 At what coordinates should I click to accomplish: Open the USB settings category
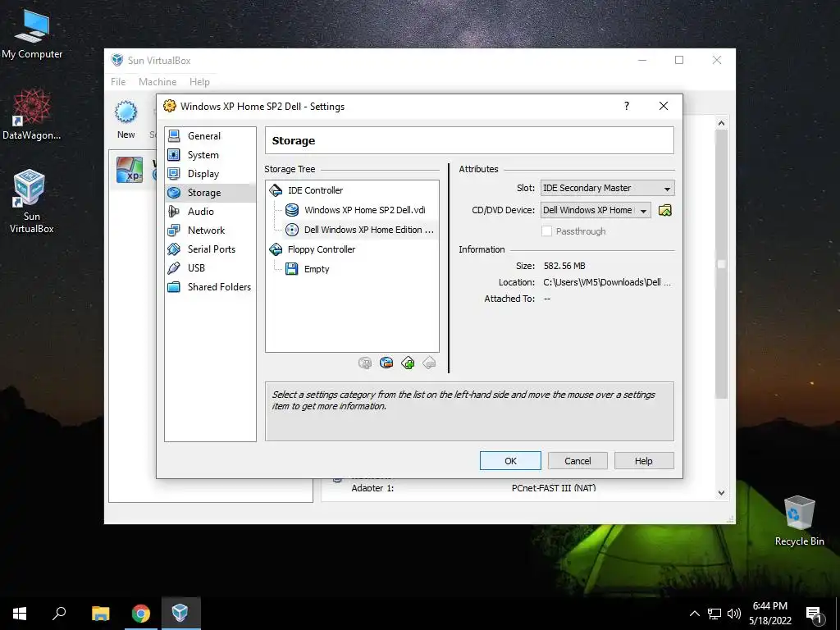point(210,268)
